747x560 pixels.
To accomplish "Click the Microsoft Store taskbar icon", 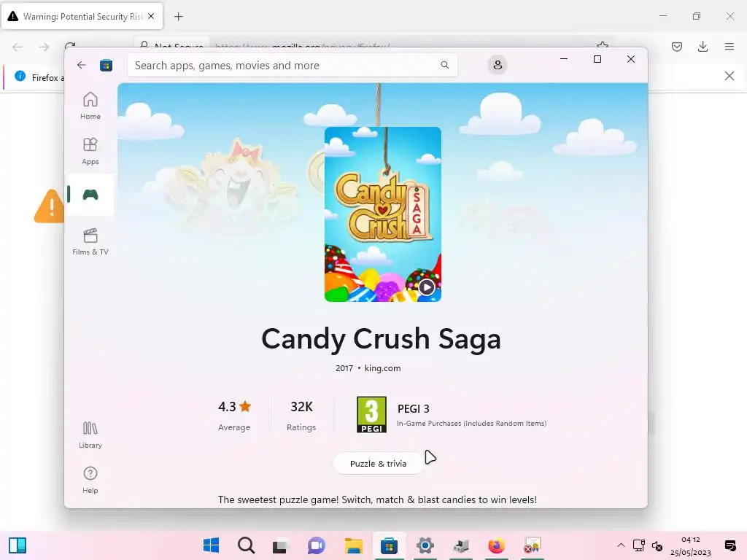I will pos(390,545).
